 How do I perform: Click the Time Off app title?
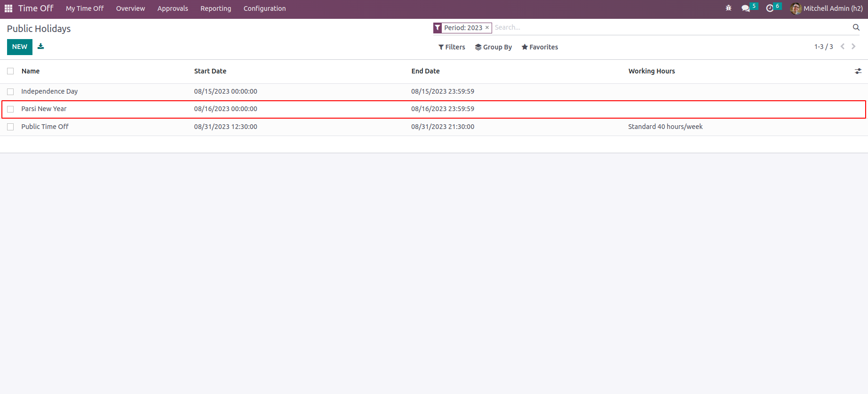point(36,8)
